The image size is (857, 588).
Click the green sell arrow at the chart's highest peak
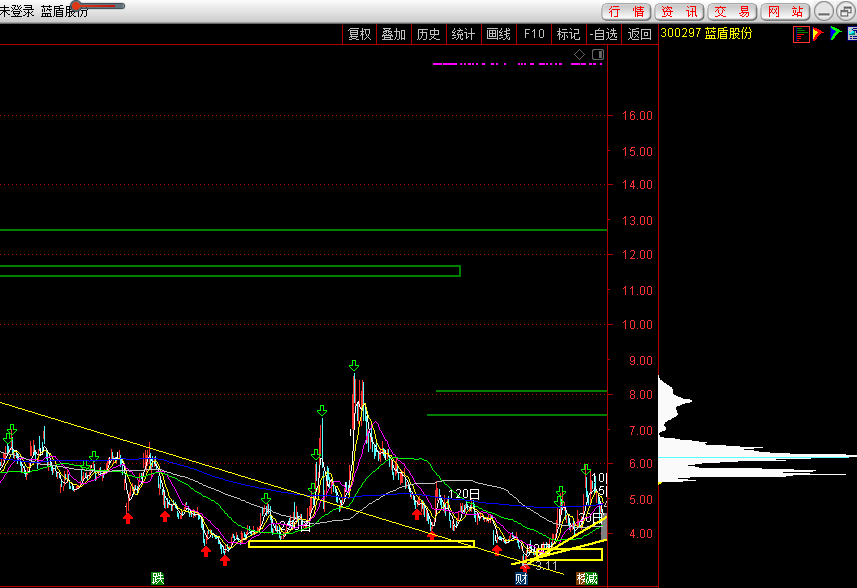(x=354, y=366)
